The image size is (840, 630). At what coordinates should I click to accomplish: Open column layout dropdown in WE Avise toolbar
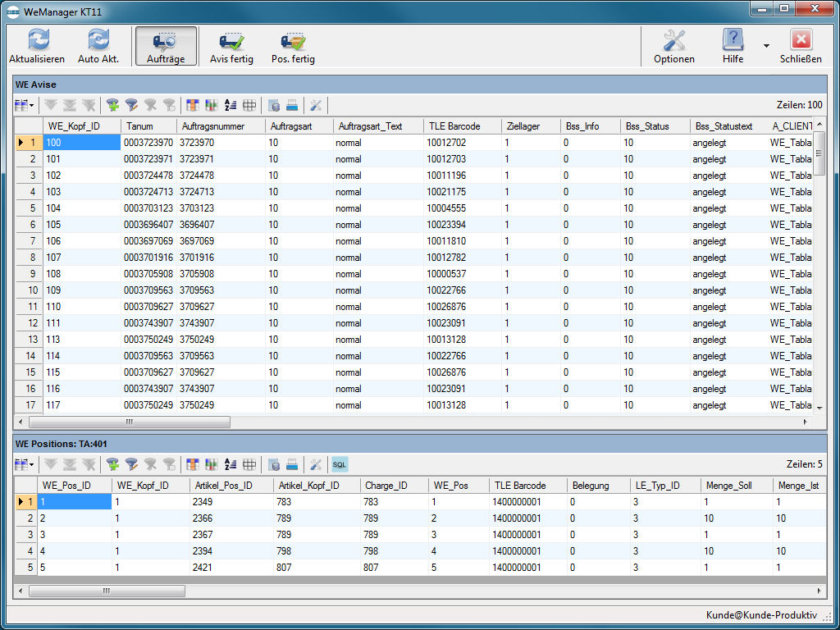[24, 106]
